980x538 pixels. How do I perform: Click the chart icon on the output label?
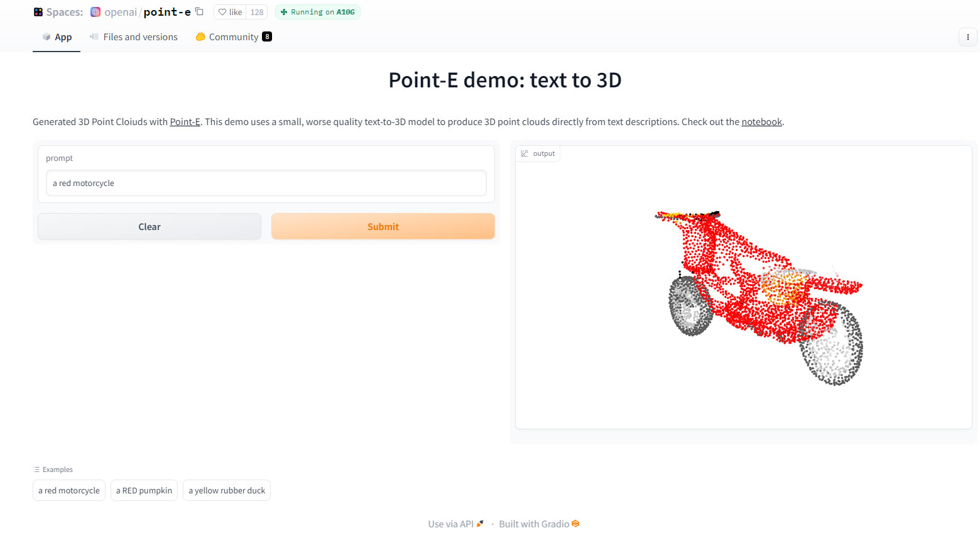(525, 153)
